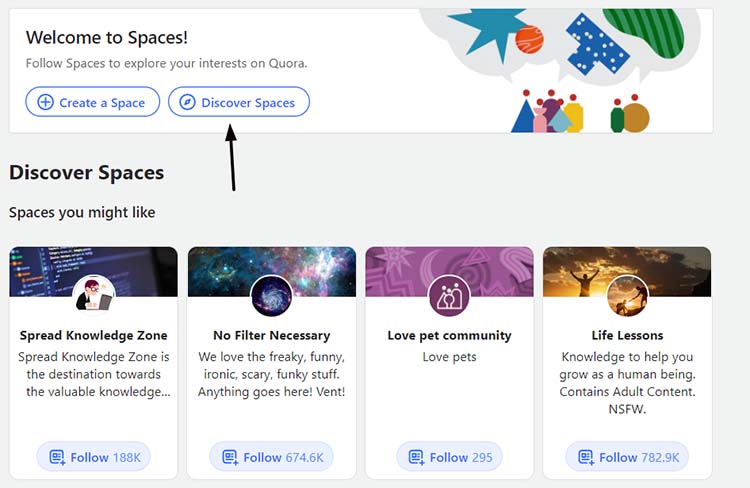Open the Love pet community title link
The height and width of the screenshot is (488, 750).
click(449, 335)
